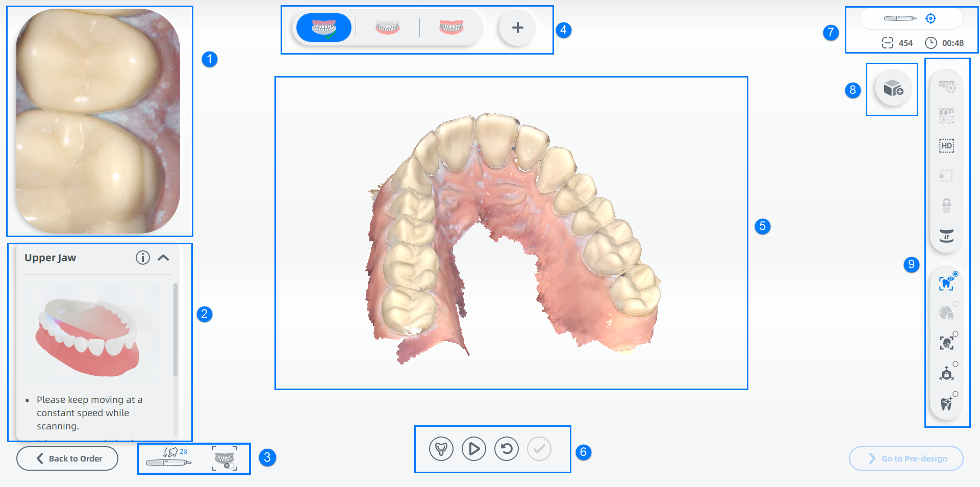
Task: Click the plus button to add scan
Action: [x=517, y=28]
